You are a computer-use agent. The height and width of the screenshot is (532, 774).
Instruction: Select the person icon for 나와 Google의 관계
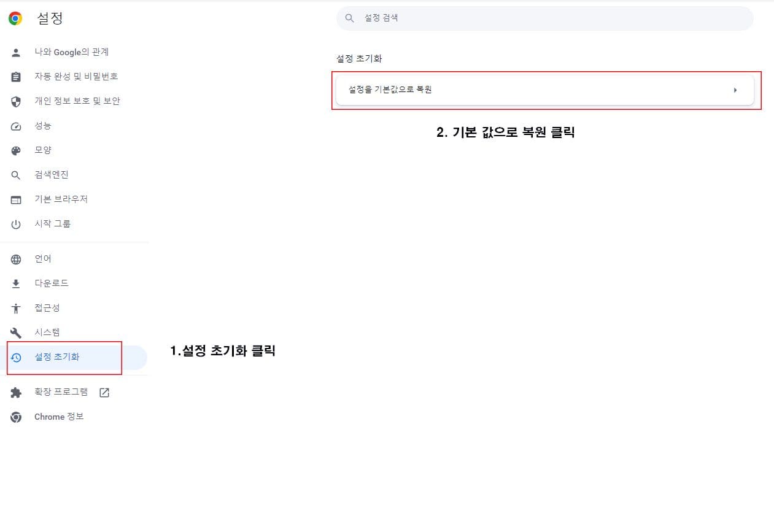tap(15, 52)
